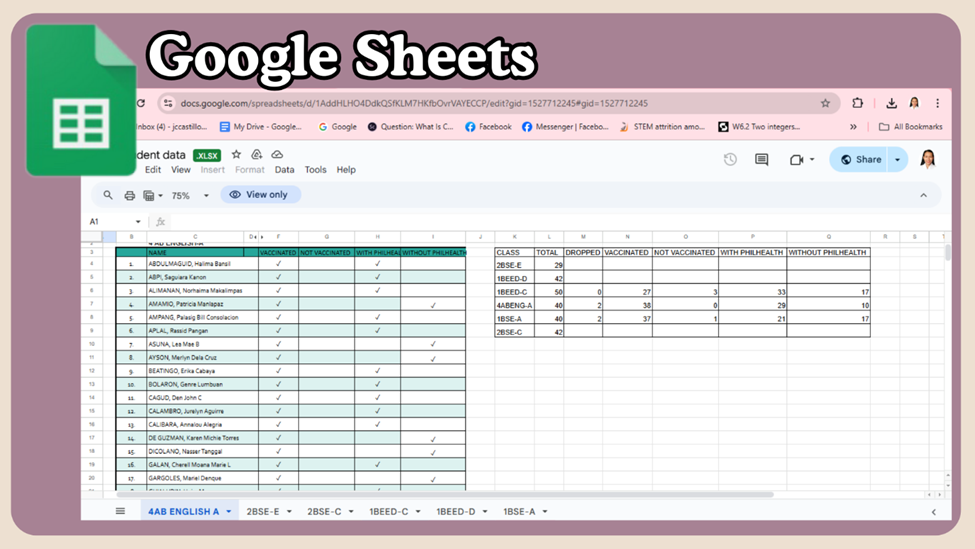Click the View only mode button
The height and width of the screenshot is (549, 975).
[x=261, y=195]
